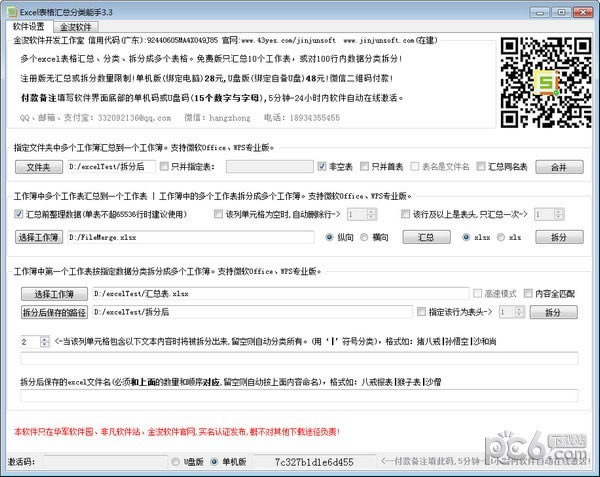Screen dimensions: 600x477
Task: Click the 合并 merge button
Action: coord(559,167)
